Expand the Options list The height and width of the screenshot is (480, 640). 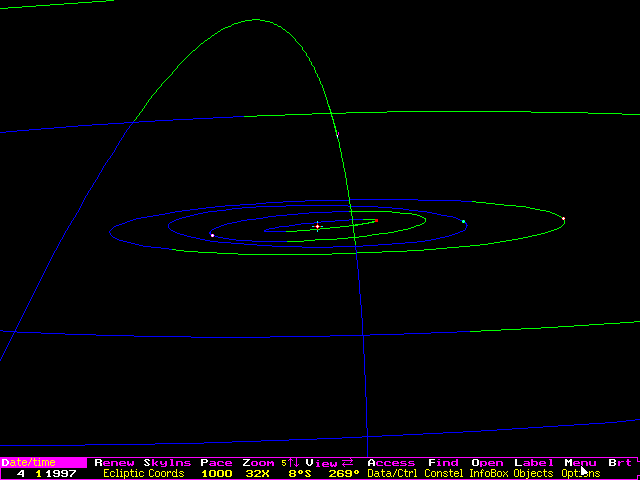tap(580, 473)
